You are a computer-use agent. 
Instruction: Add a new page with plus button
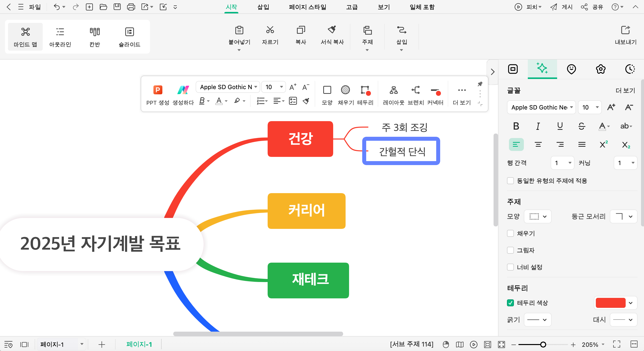pyautogui.click(x=102, y=345)
